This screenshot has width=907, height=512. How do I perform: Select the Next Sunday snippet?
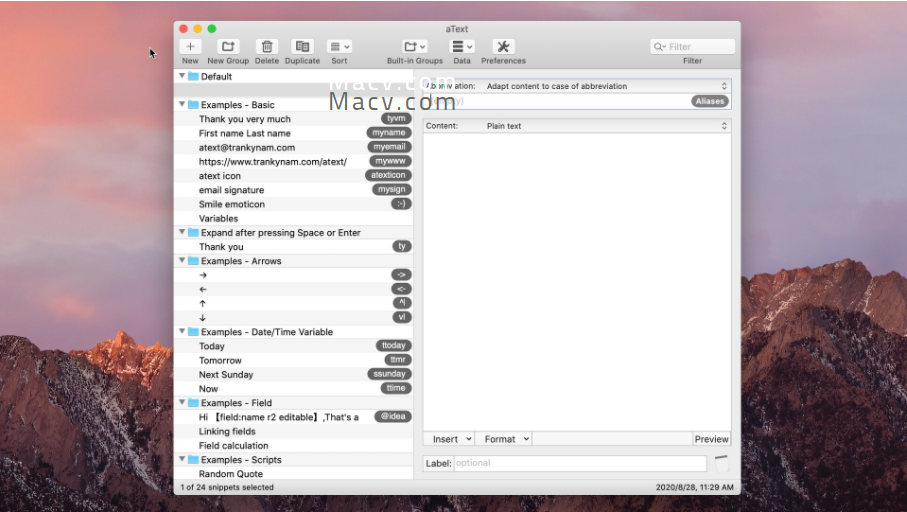pos(293,374)
